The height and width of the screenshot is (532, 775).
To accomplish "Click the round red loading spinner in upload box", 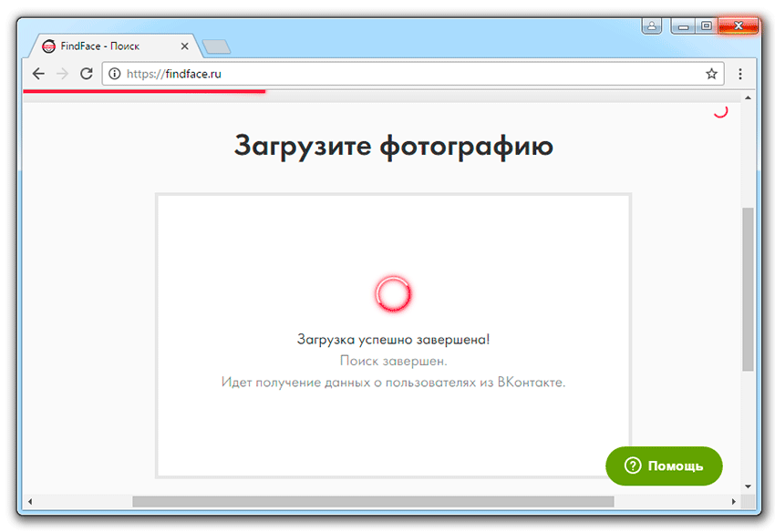I will point(393,294).
